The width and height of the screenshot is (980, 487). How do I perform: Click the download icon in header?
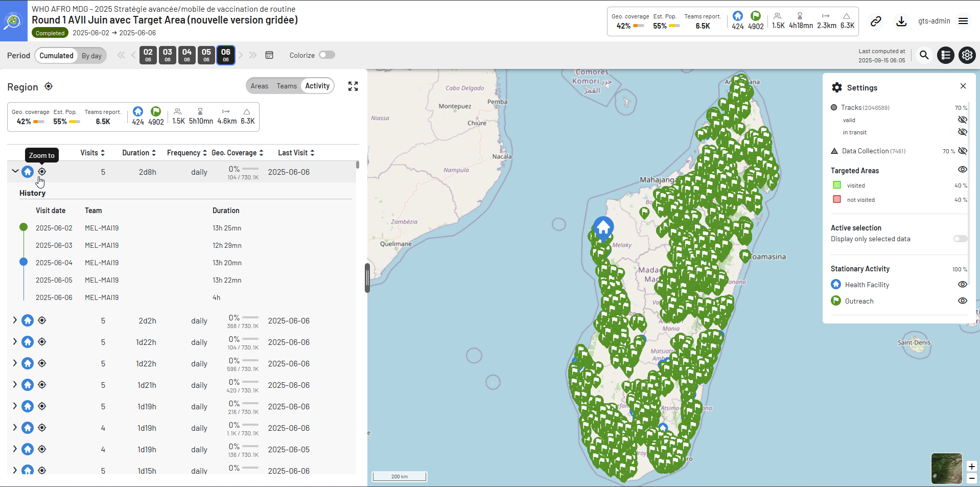901,21
